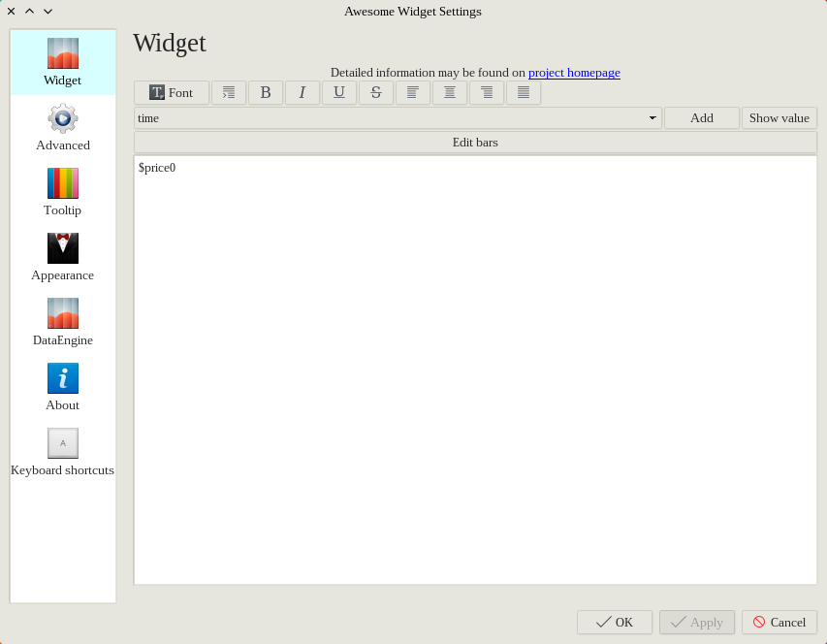Align text to the left

click(413, 93)
